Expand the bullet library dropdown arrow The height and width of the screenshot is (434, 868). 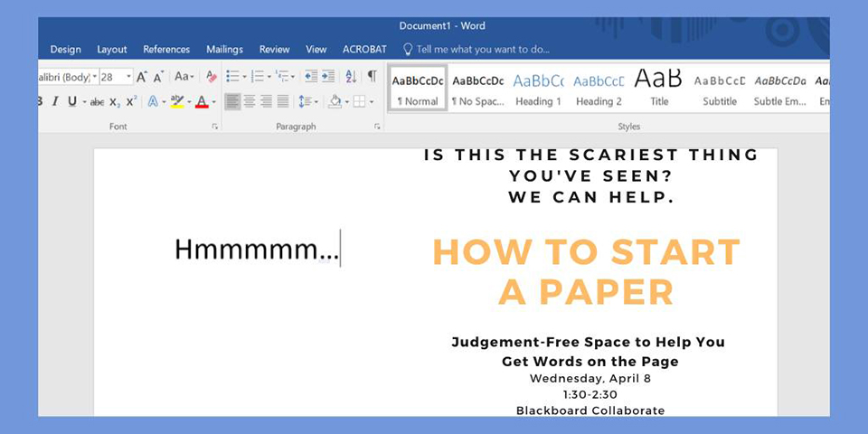point(244,77)
